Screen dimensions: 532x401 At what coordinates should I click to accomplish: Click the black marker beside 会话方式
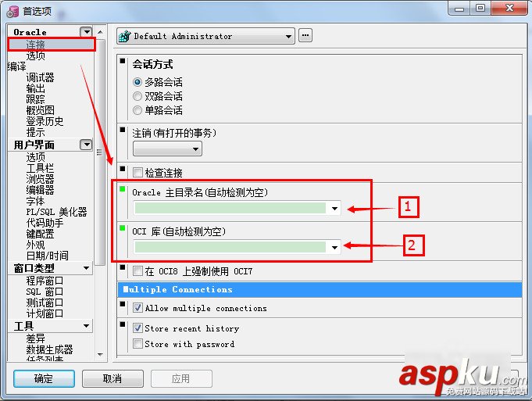click(123, 61)
